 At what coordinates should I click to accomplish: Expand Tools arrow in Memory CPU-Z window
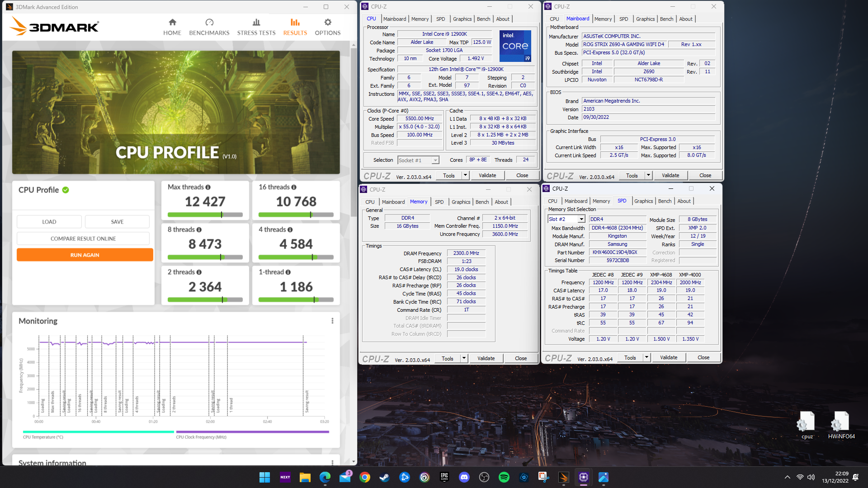[x=464, y=358]
